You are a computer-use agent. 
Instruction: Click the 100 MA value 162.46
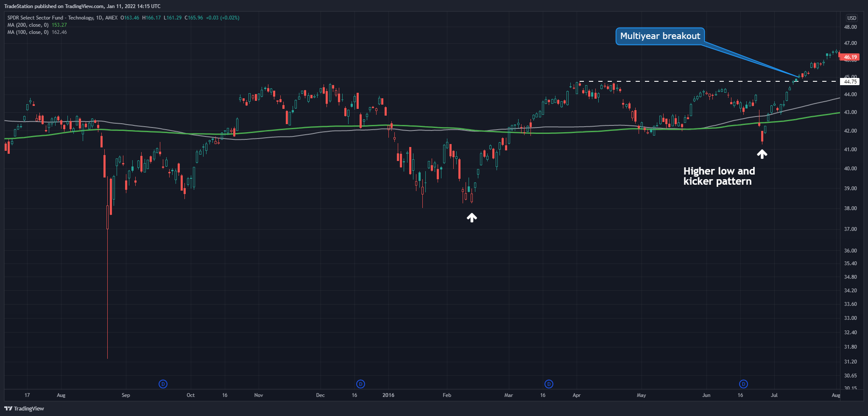click(59, 32)
